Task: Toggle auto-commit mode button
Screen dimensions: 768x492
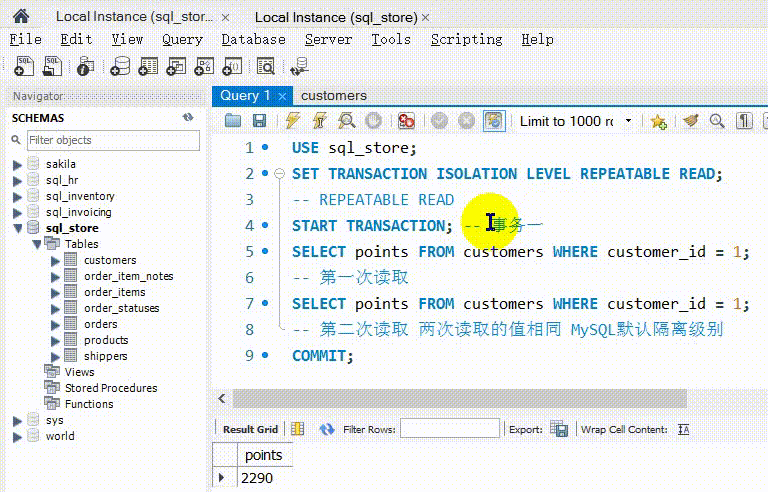Action: 494,121
